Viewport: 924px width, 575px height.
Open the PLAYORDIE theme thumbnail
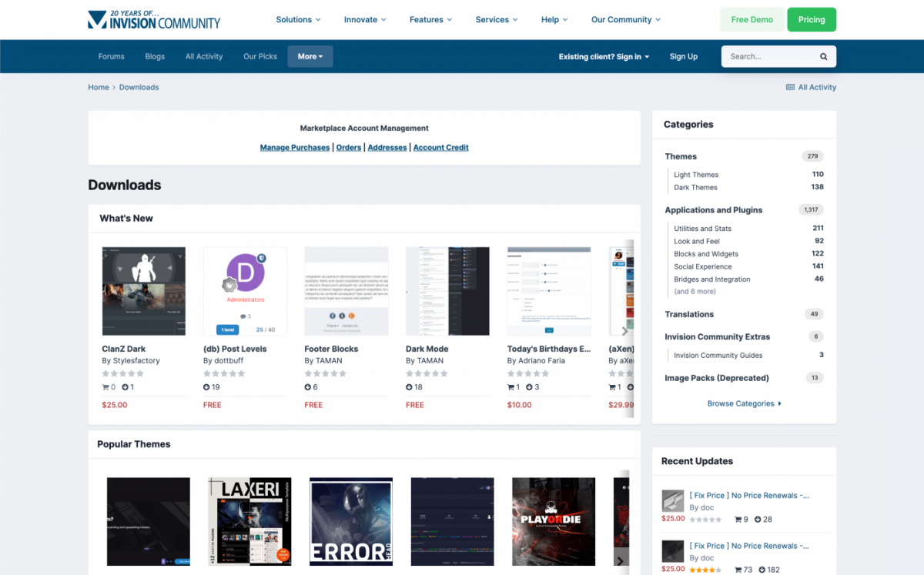tap(554, 521)
